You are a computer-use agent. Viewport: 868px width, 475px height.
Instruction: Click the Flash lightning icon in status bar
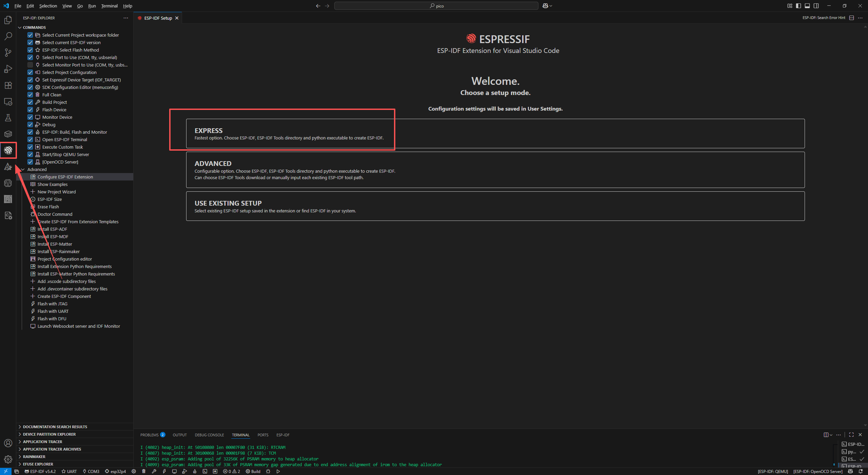pos(164,471)
